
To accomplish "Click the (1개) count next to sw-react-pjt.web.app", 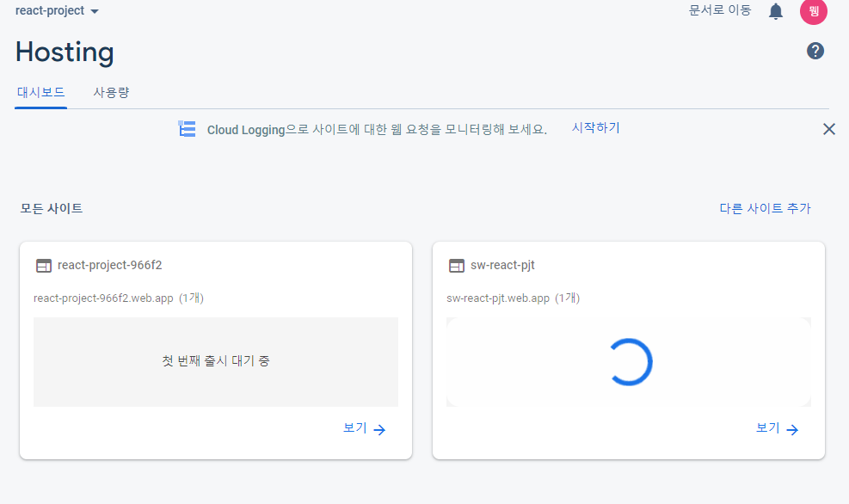I will tap(568, 298).
